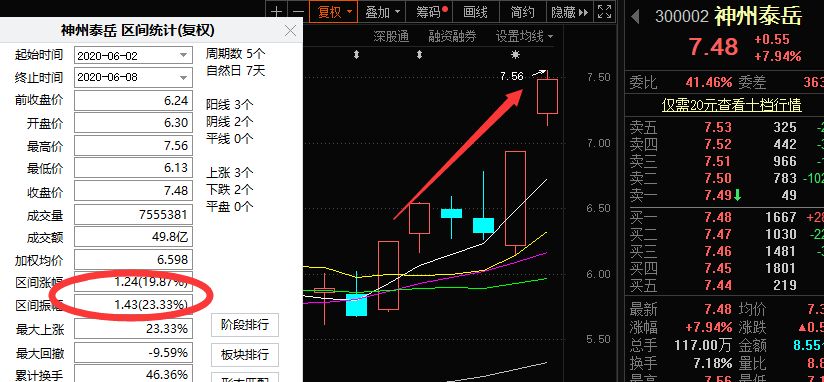Close the 区间统计 dialog
This screenshot has height=382, width=824.
coord(291,30)
